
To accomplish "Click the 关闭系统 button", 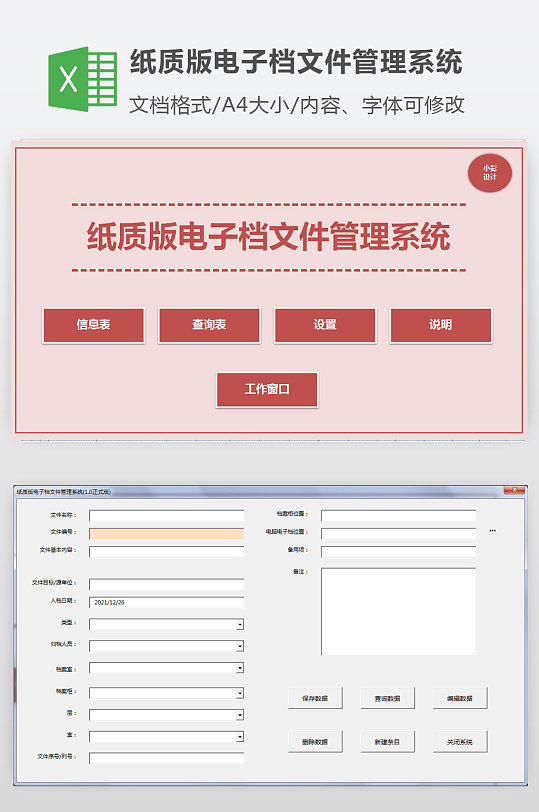I will [x=460, y=742].
